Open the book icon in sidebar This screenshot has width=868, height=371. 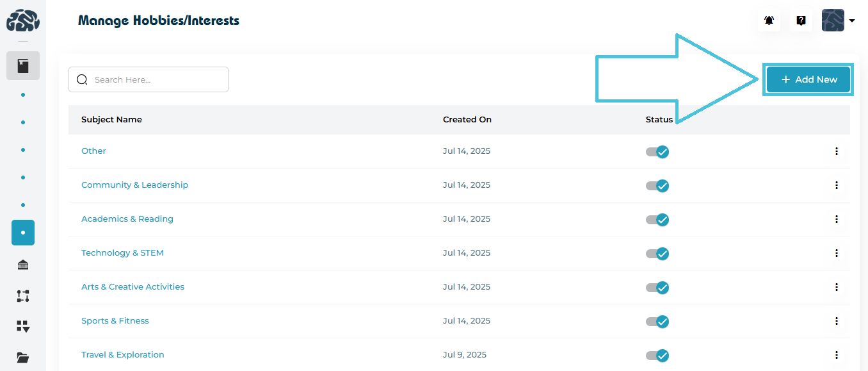coord(23,65)
